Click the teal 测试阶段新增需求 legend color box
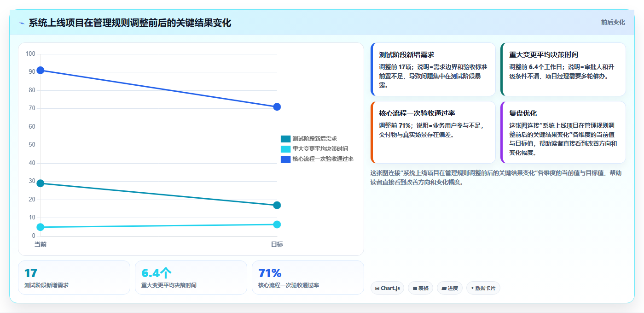644x313 pixels. click(286, 139)
